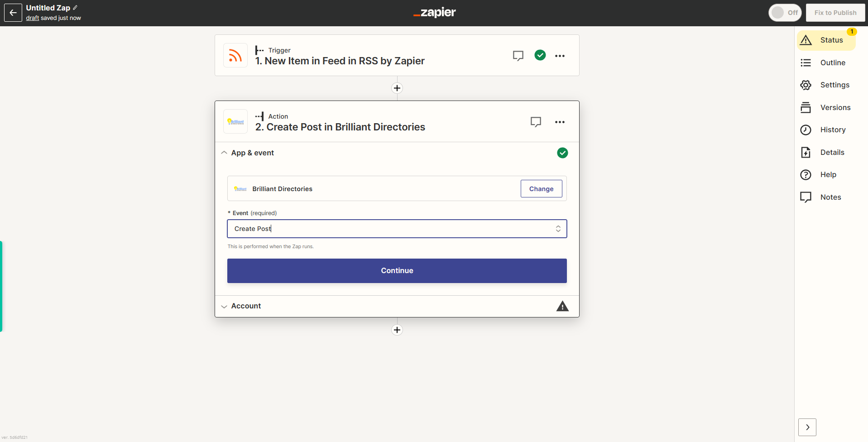Open comment icon on trigger step
This screenshot has height=442, width=868.
(x=518, y=56)
